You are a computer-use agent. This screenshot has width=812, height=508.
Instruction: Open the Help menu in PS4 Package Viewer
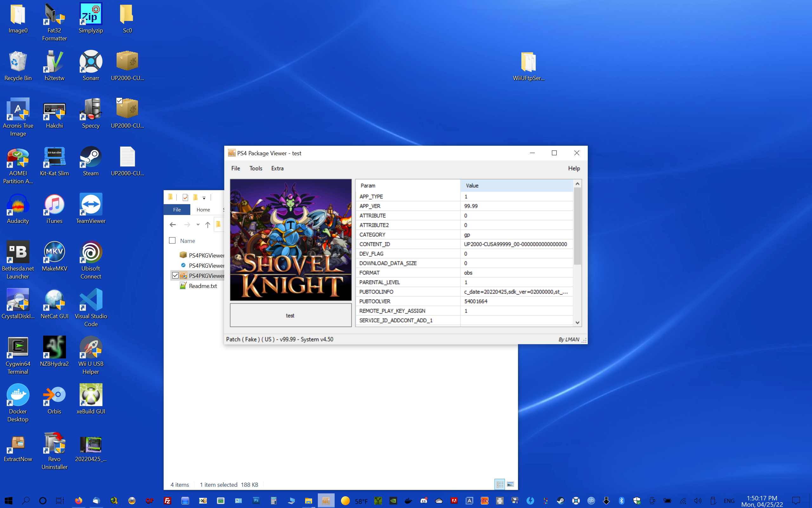pyautogui.click(x=574, y=168)
